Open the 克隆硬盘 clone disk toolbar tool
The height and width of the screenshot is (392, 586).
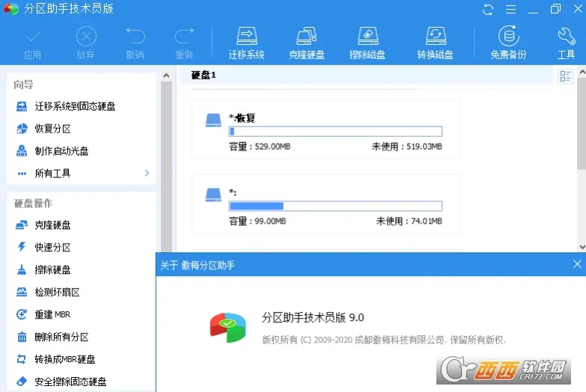[x=306, y=43]
